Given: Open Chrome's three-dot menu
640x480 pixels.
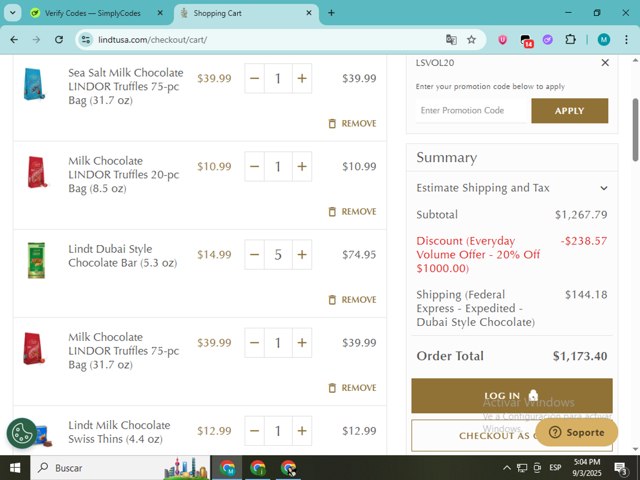Looking at the screenshot, I should coord(626,40).
